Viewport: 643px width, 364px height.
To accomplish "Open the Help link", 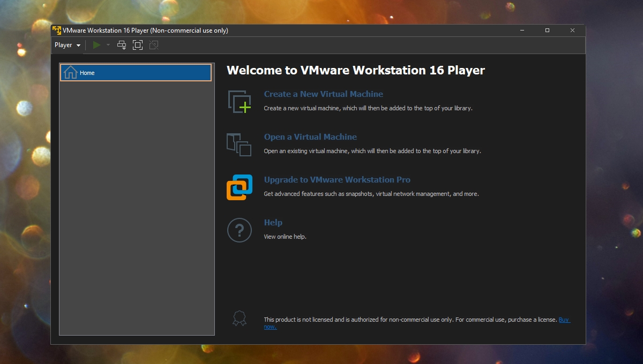I will (x=273, y=223).
